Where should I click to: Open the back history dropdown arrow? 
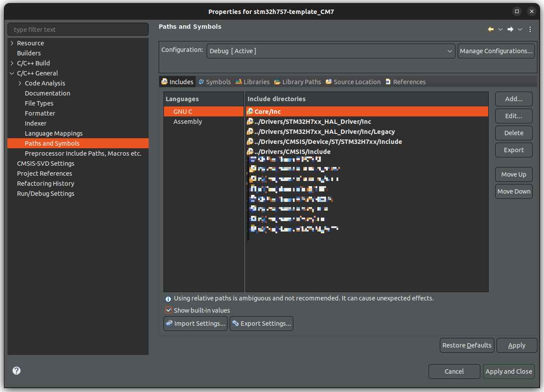(x=500, y=29)
